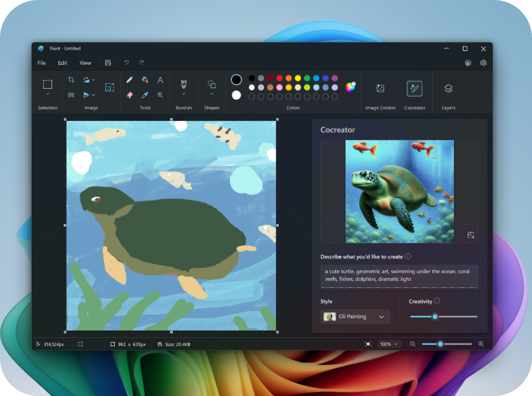The width and height of the screenshot is (532, 396).
Task: Select the Brushes tool
Action: pos(183,84)
